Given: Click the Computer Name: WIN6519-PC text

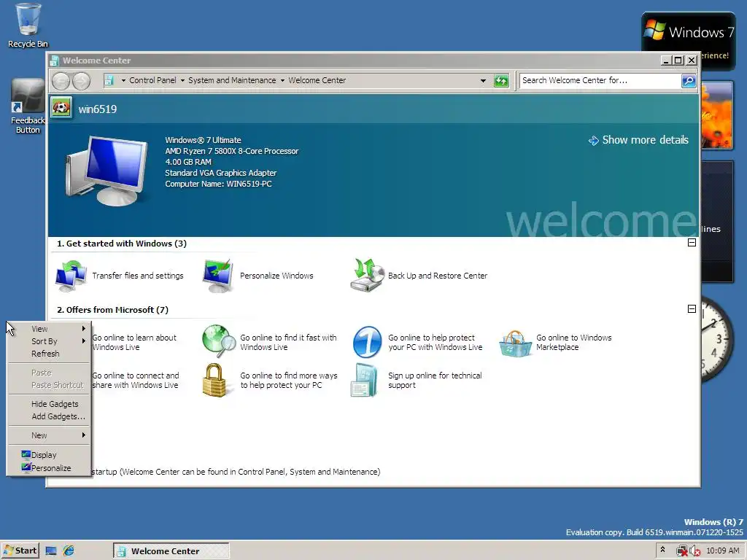Looking at the screenshot, I should (218, 184).
